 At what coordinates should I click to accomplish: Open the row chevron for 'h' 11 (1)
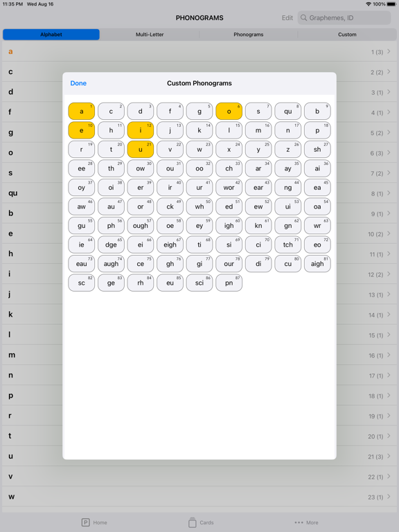pos(389,254)
